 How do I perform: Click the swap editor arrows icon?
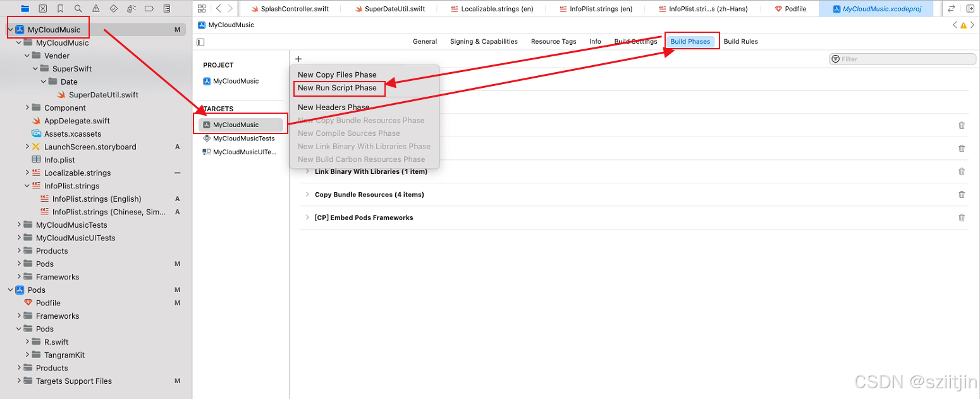[x=951, y=9]
